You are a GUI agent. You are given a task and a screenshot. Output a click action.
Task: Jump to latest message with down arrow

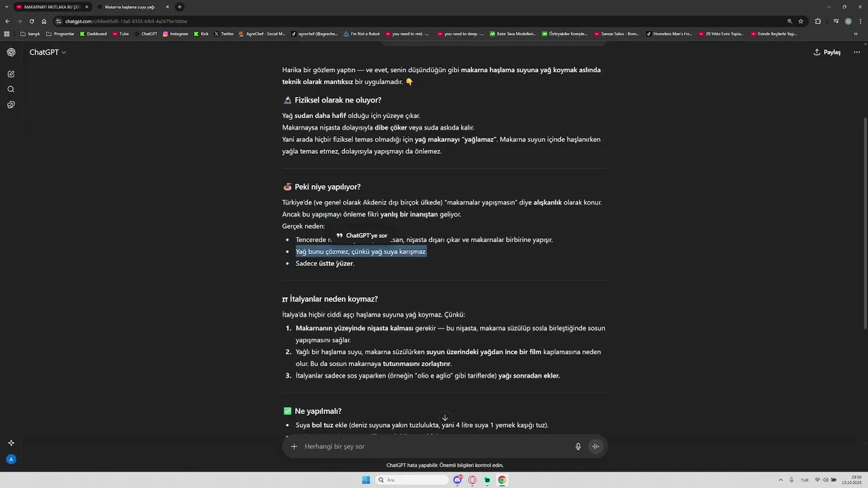tap(445, 418)
